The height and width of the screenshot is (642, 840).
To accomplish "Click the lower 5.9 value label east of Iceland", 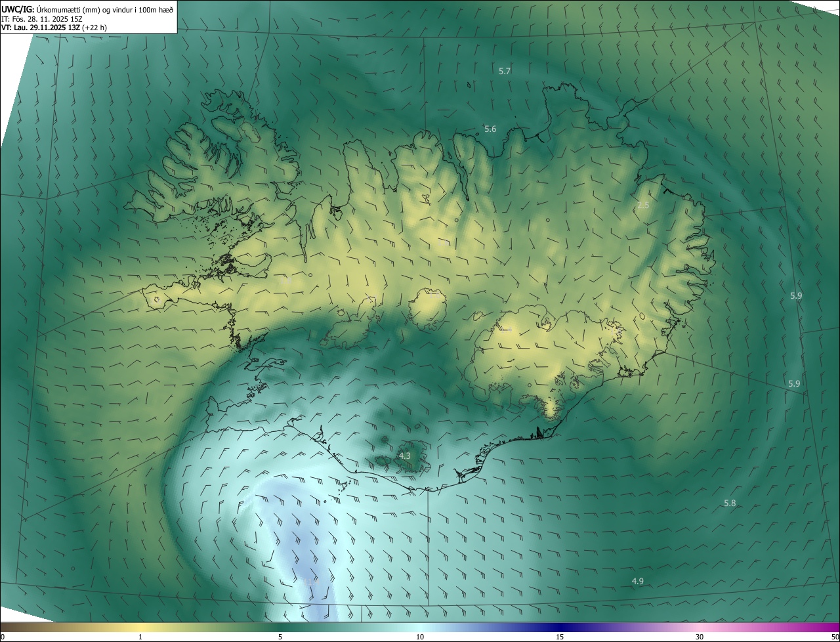I will tap(794, 383).
